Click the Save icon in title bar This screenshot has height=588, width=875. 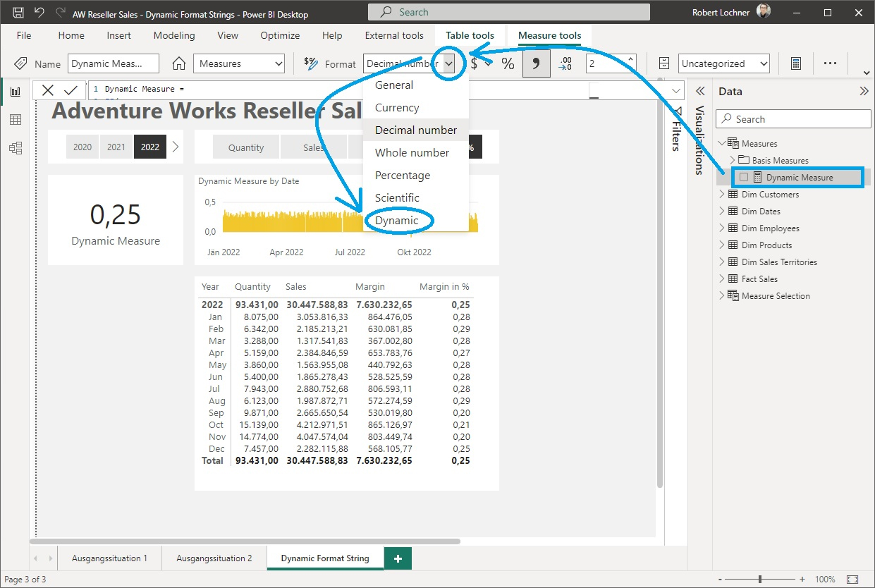(x=18, y=13)
